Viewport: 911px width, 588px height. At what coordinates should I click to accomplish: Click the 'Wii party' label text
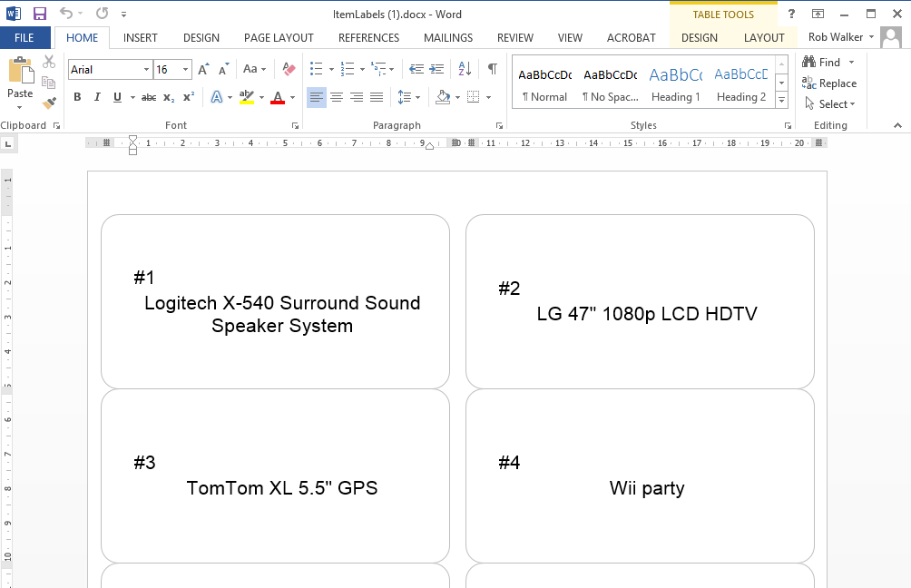pyautogui.click(x=646, y=488)
